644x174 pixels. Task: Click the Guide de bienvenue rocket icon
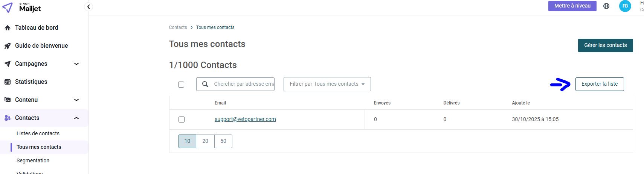pos(8,46)
